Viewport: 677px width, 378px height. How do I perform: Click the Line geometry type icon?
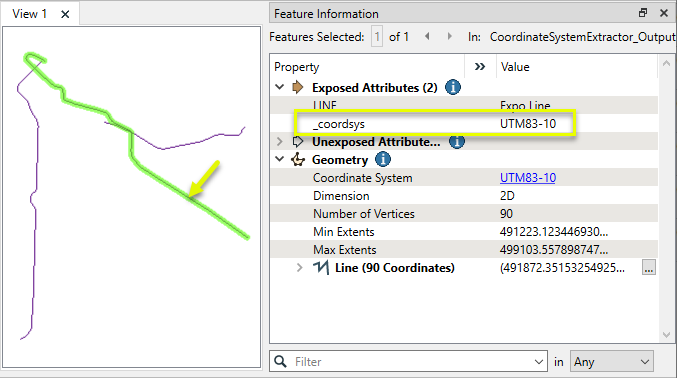320,267
